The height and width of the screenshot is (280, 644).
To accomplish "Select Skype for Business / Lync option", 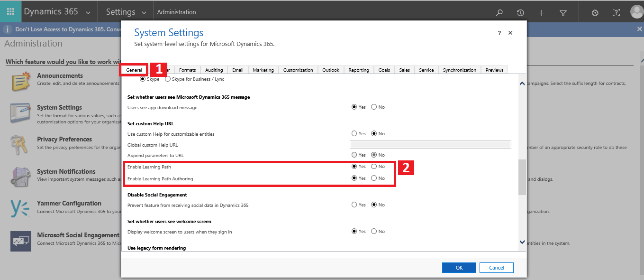I will 168,79.
